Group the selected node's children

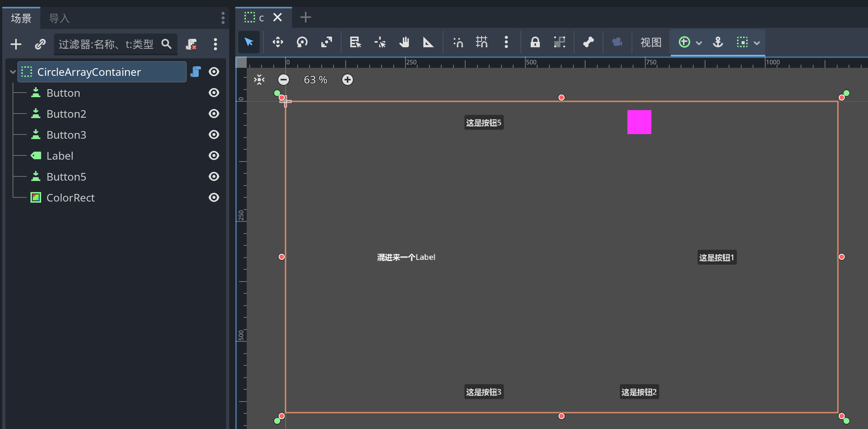click(560, 42)
